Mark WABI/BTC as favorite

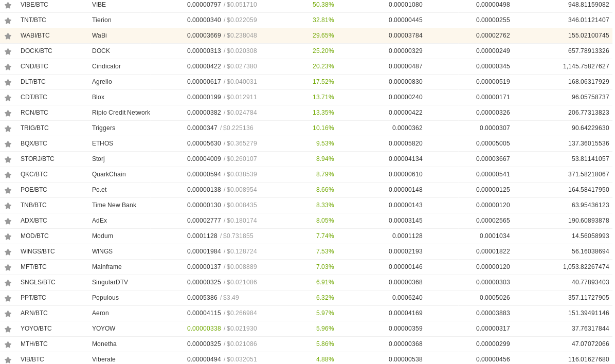coord(8,36)
